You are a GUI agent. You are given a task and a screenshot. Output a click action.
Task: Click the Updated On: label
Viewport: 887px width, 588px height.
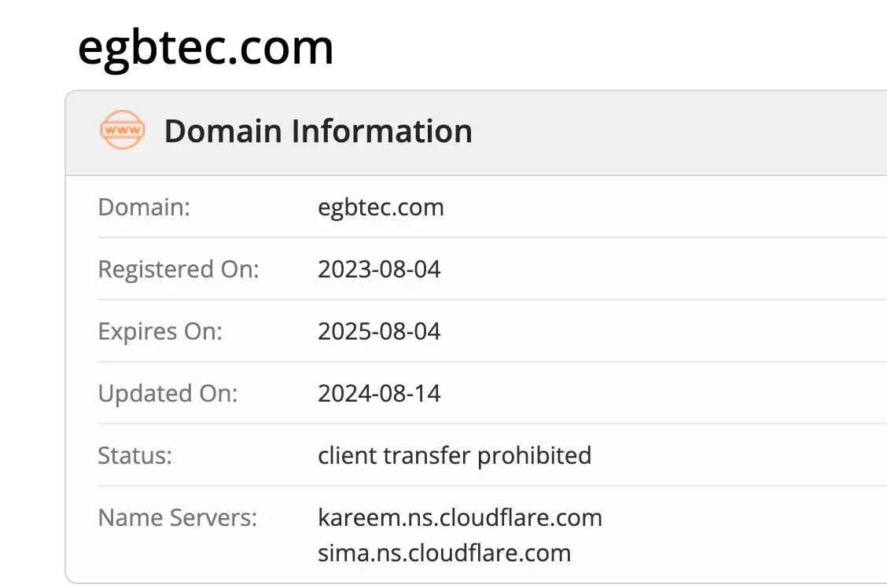(167, 393)
